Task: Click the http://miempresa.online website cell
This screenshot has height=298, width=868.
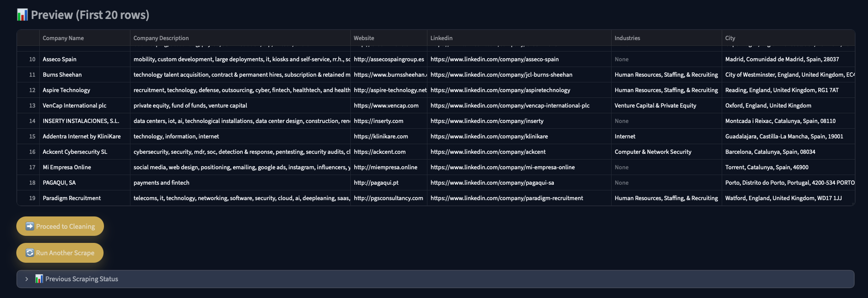Action: 389,167
